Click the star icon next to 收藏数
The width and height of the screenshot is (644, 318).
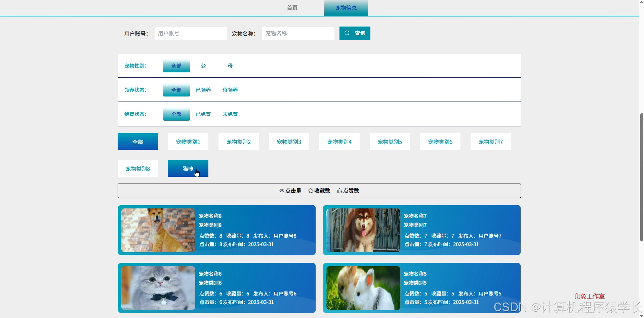(x=310, y=191)
